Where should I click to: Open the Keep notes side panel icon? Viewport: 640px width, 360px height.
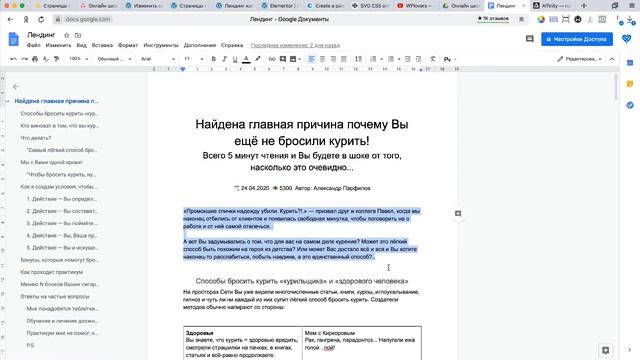pos(630,84)
